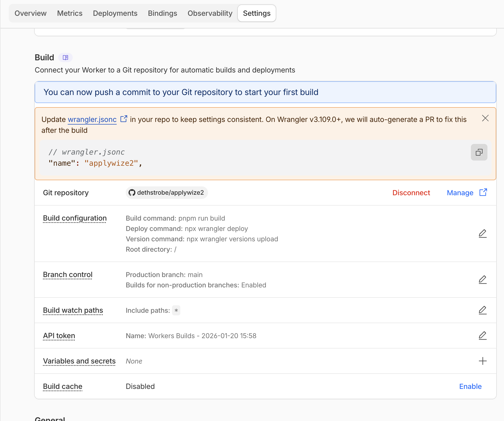Open Manage repository in external link

(x=483, y=192)
